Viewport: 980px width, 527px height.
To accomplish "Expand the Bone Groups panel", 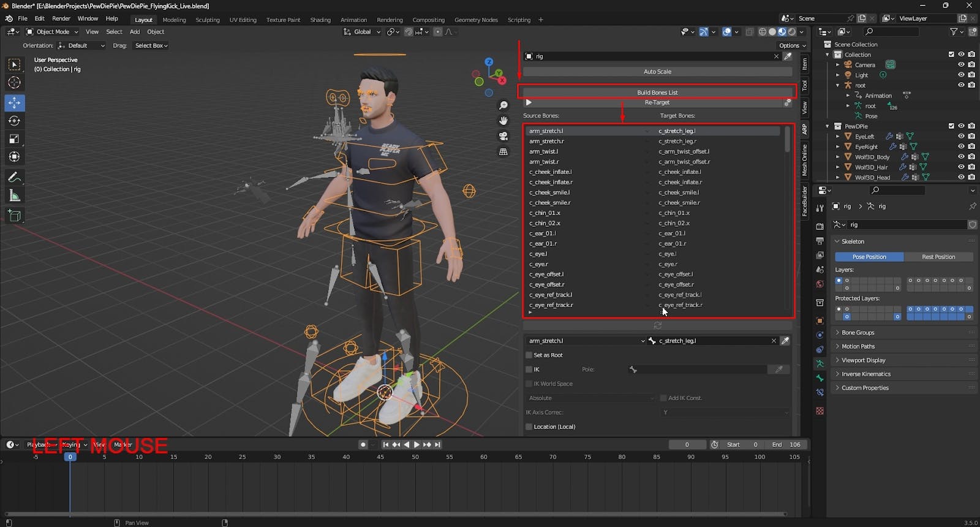I will click(x=858, y=333).
